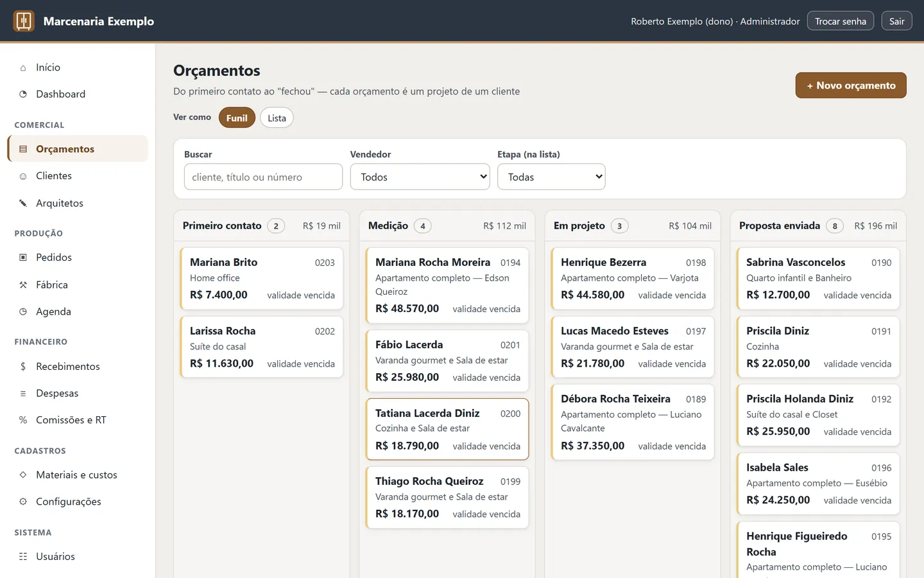The height and width of the screenshot is (578, 924).
Task: Click the Configurações gear icon
Action: point(23,502)
